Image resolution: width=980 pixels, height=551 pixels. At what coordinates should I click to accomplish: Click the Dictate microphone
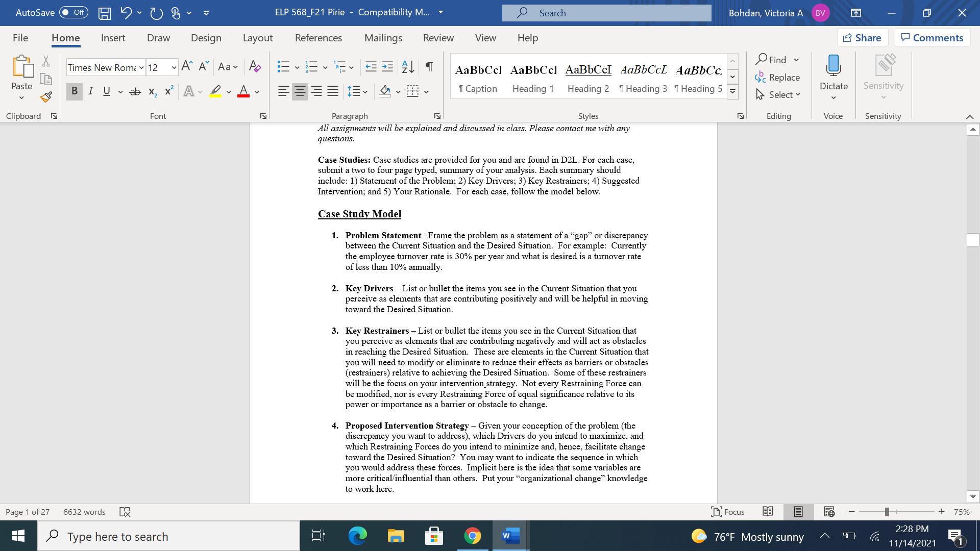(834, 66)
